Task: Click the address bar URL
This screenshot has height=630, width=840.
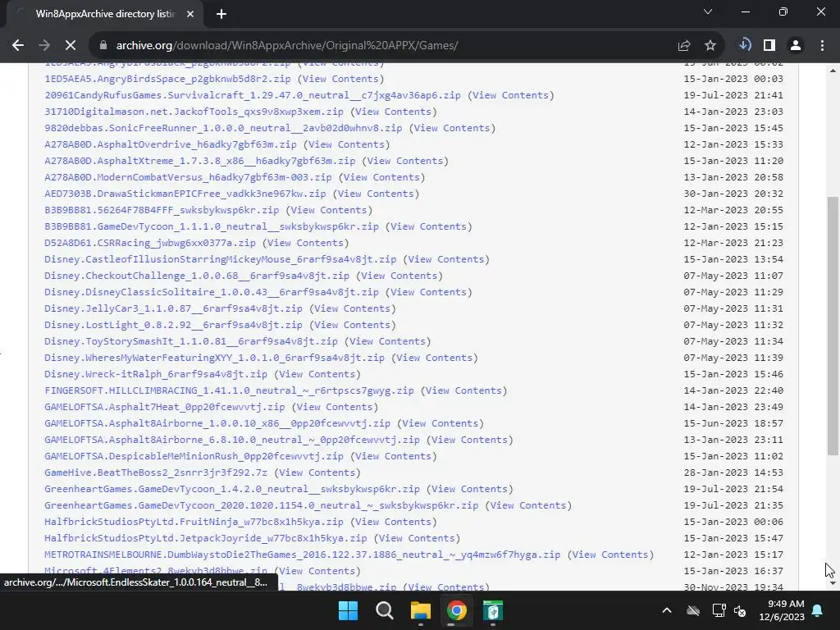Action: coord(286,46)
